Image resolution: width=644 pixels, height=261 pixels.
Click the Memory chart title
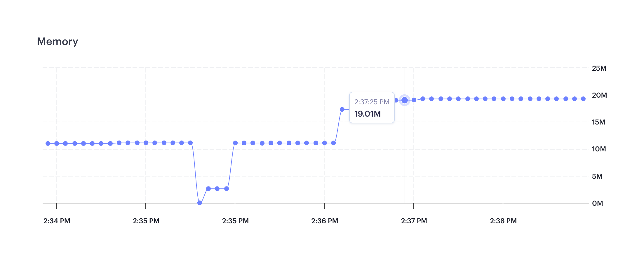pyautogui.click(x=58, y=42)
